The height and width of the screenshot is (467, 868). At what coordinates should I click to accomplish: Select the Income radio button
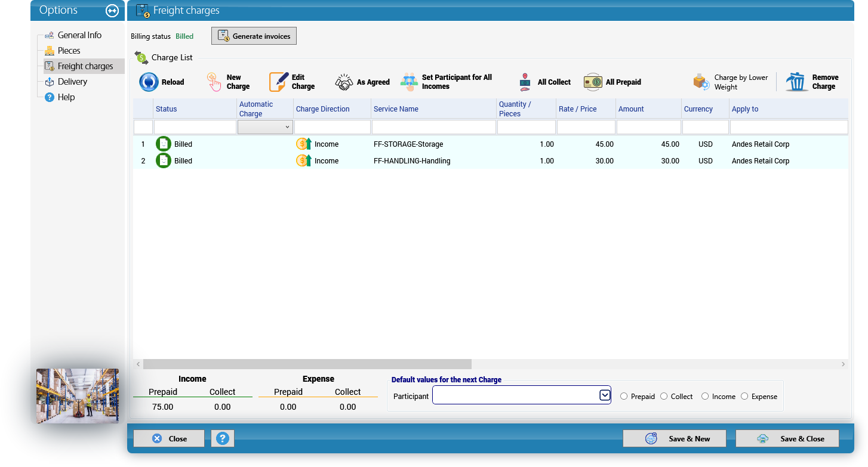tap(705, 396)
